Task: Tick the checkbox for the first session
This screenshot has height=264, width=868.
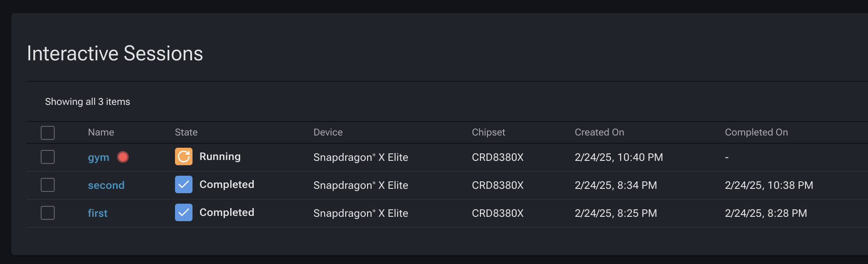Action: [x=48, y=213]
